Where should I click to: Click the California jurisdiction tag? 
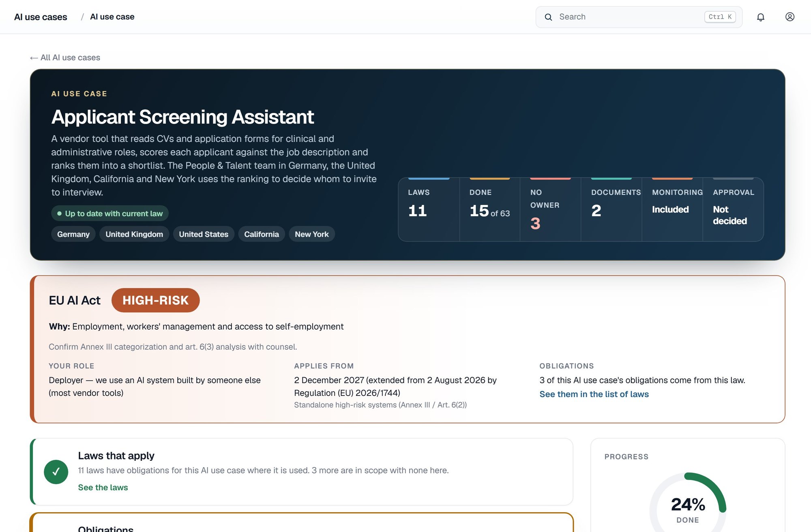pyautogui.click(x=262, y=234)
